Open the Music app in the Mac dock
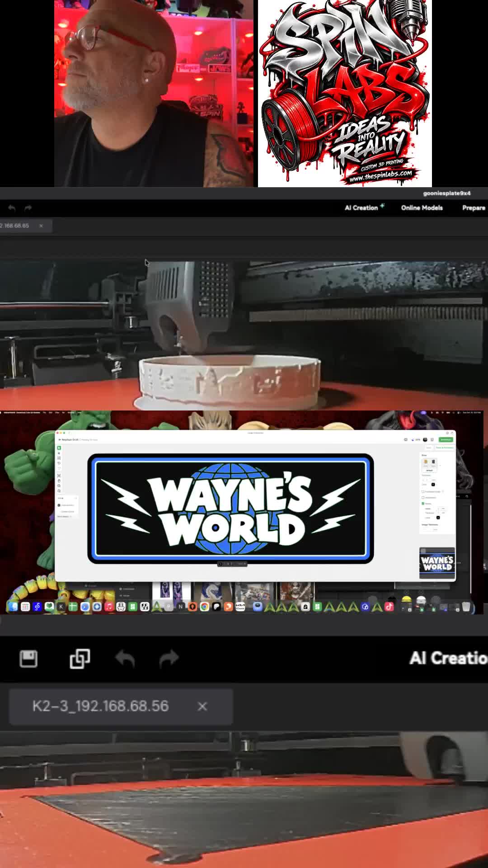 [109, 607]
